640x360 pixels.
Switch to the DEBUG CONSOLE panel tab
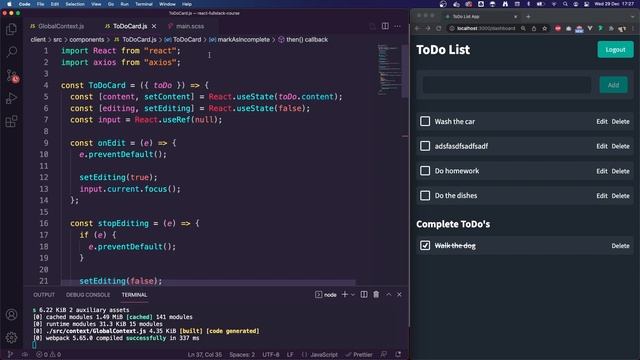pos(88,295)
